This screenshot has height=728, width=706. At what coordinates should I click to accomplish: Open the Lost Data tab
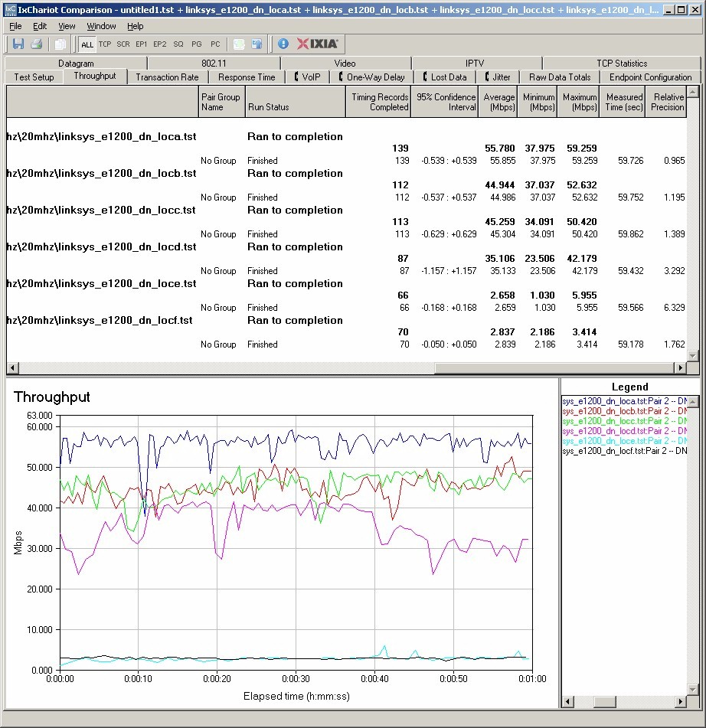click(x=445, y=77)
